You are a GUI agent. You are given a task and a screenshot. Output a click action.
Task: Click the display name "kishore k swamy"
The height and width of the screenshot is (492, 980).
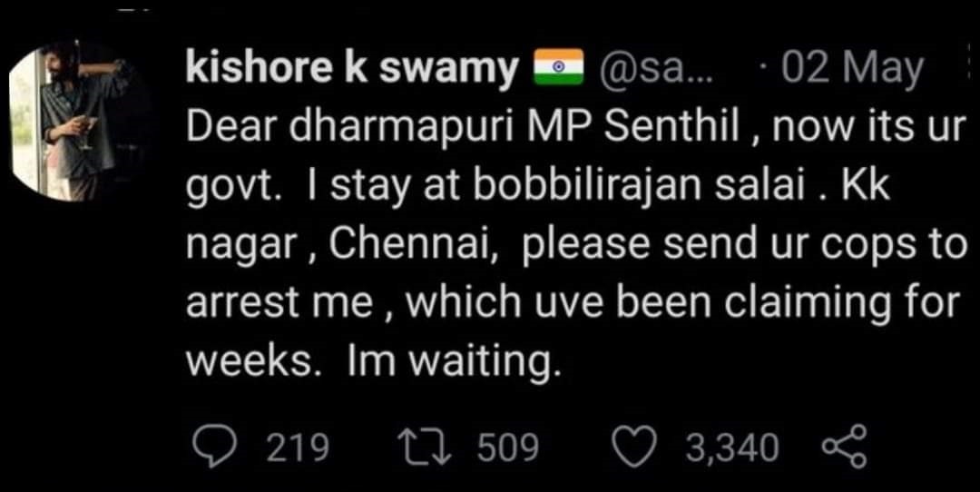(x=352, y=70)
